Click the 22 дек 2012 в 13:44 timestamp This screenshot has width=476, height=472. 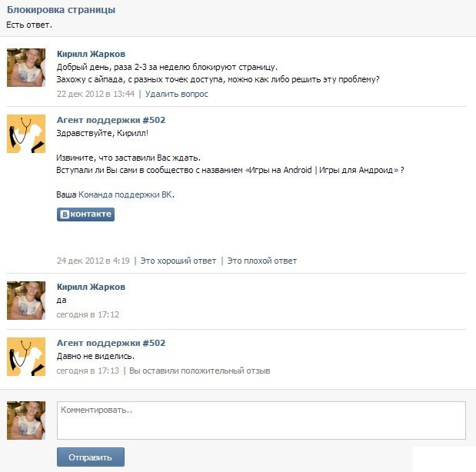click(x=95, y=94)
